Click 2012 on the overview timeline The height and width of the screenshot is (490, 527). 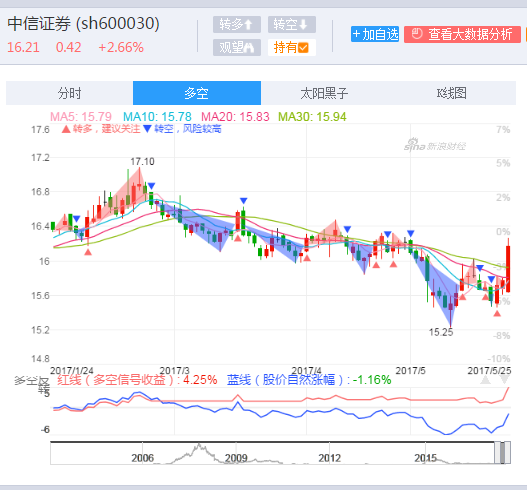tap(329, 458)
